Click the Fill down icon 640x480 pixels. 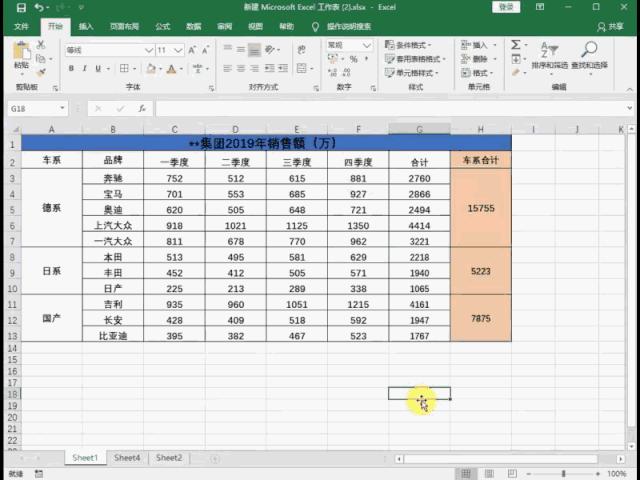coord(516,59)
